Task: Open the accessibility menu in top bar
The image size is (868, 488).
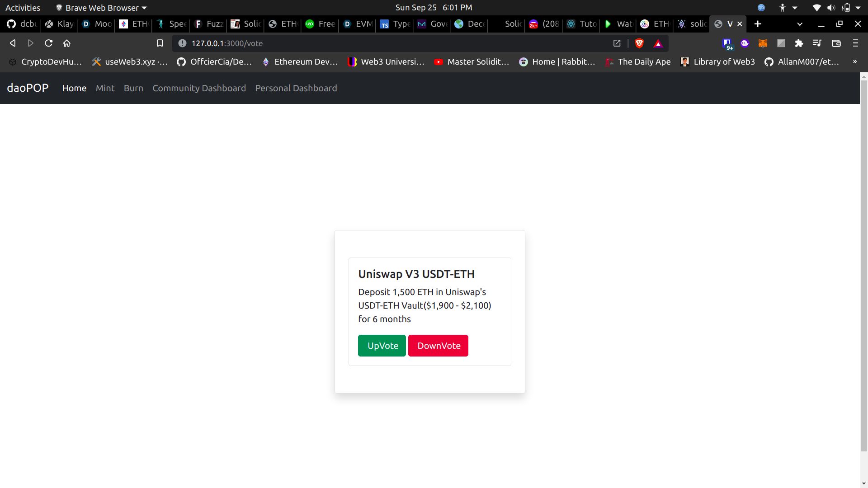Action: pyautogui.click(x=788, y=8)
